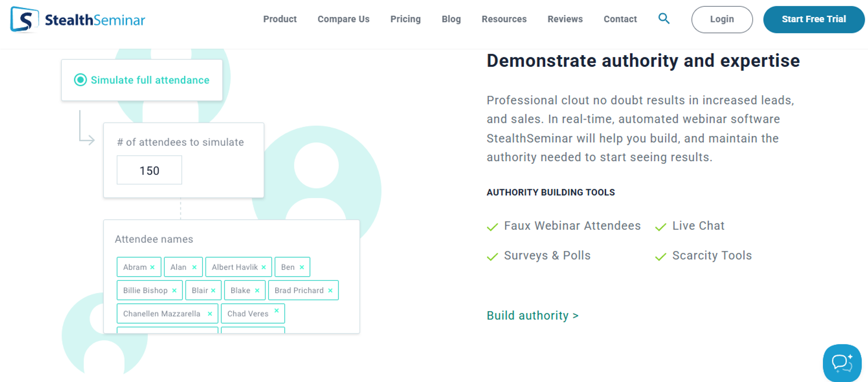The height and width of the screenshot is (382, 868).
Task: Click the StealthSeminar logo
Action: point(78,19)
